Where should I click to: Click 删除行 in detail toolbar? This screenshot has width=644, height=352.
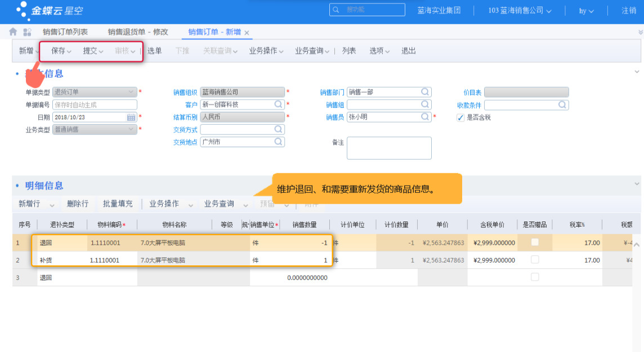coord(78,204)
